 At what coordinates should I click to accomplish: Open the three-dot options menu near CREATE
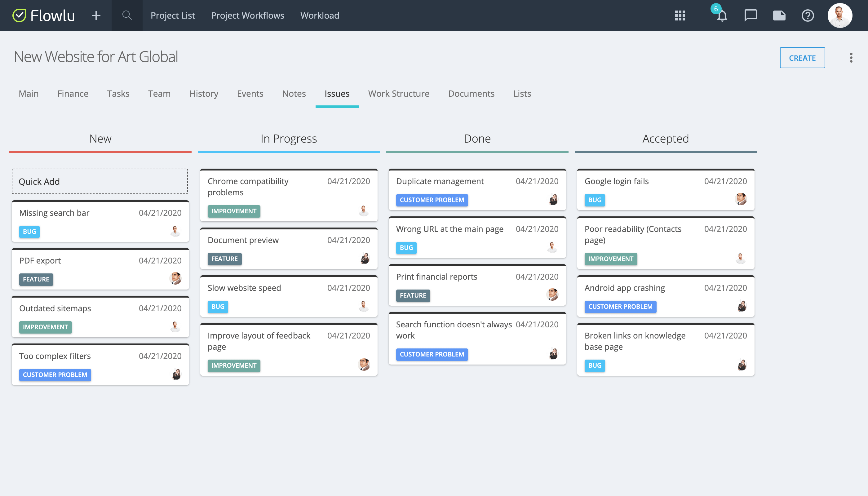851,58
